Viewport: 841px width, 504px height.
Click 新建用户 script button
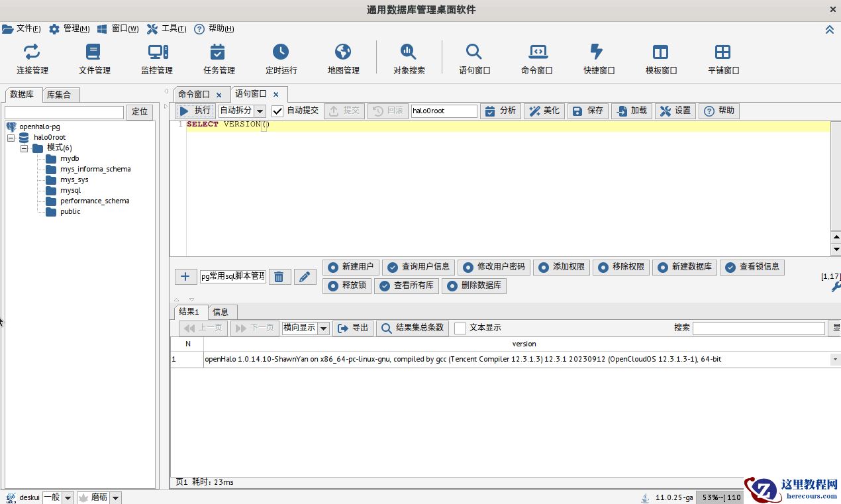(x=351, y=267)
